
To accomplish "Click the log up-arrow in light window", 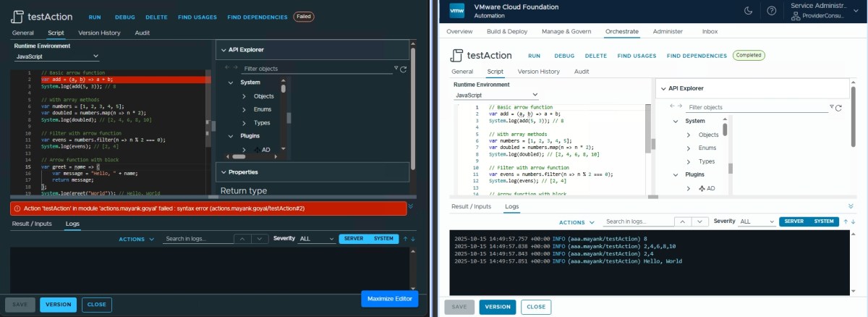I will pyautogui.click(x=846, y=221).
